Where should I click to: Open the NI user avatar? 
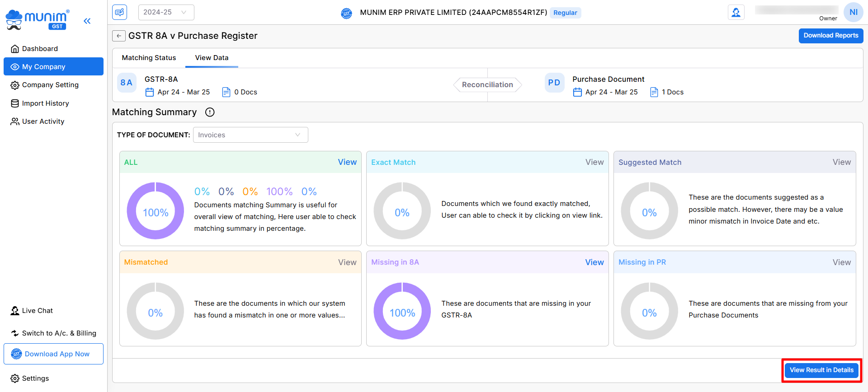[x=853, y=12]
